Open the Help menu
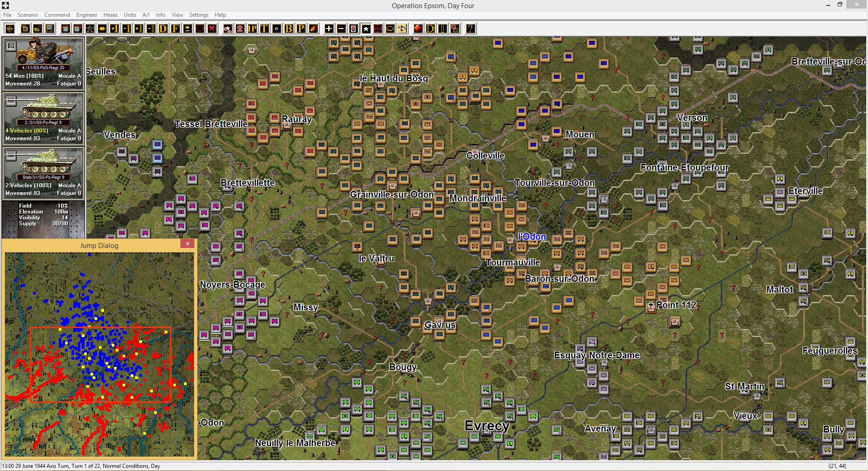868x471 pixels. [x=220, y=15]
